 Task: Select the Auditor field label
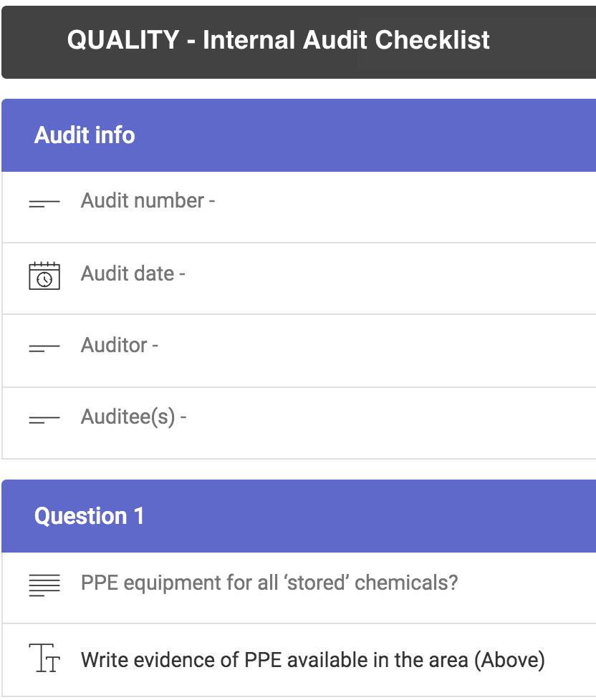[x=120, y=346]
